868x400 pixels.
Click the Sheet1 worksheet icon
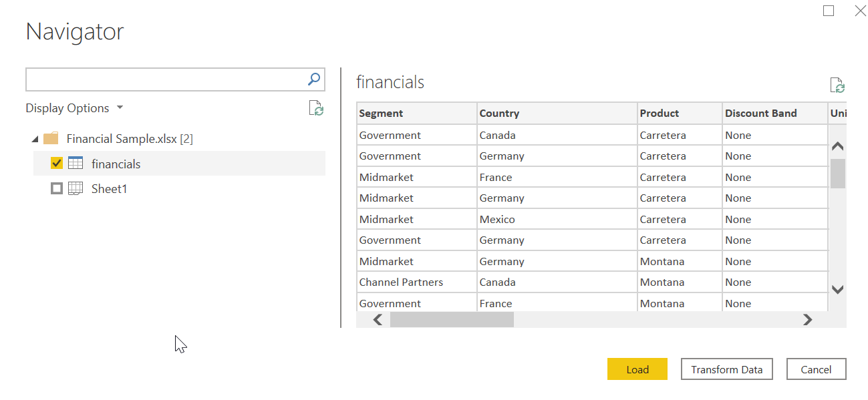click(76, 189)
